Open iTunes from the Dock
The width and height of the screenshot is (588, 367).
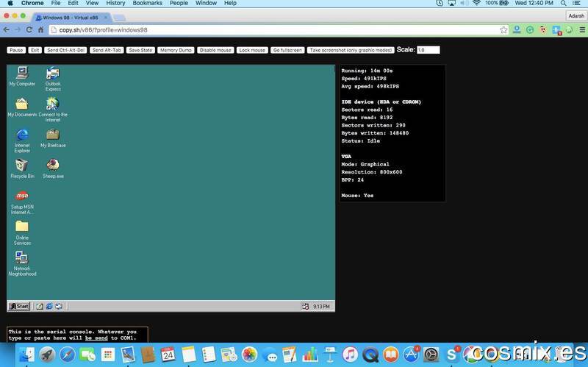(x=350, y=354)
